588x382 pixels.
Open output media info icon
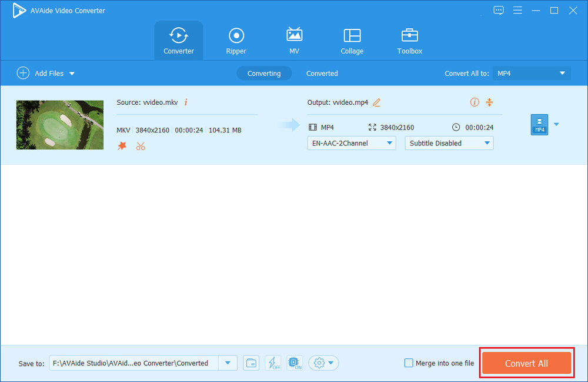pos(475,102)
